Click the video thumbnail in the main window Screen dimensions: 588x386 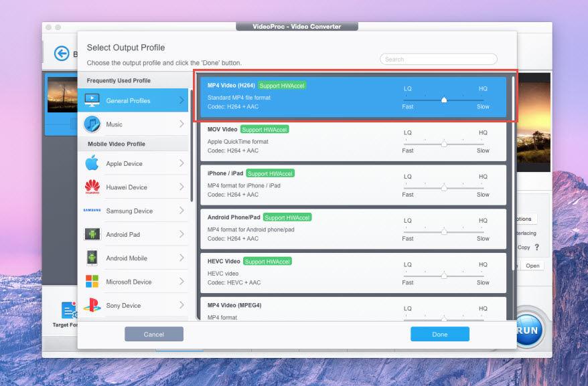point(62,95)
